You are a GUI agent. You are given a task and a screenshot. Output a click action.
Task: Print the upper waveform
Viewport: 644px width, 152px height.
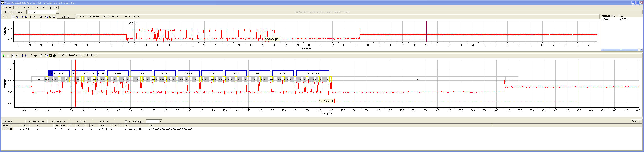(x=54, y=17)
